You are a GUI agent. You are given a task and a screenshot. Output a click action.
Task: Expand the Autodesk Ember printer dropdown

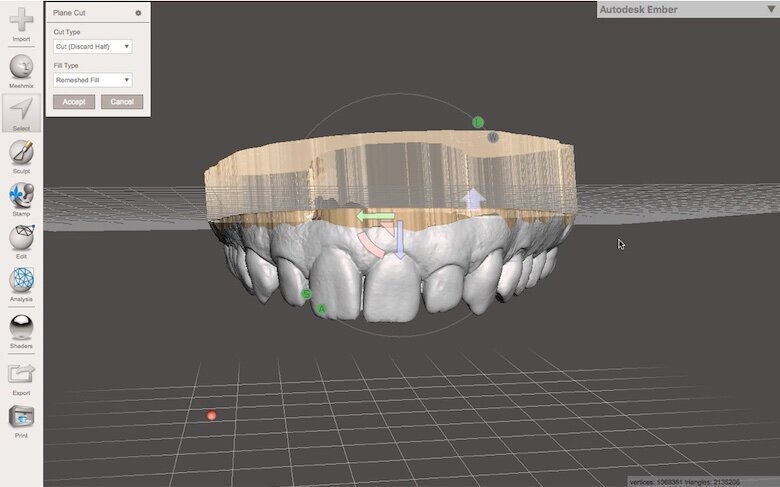771,9
